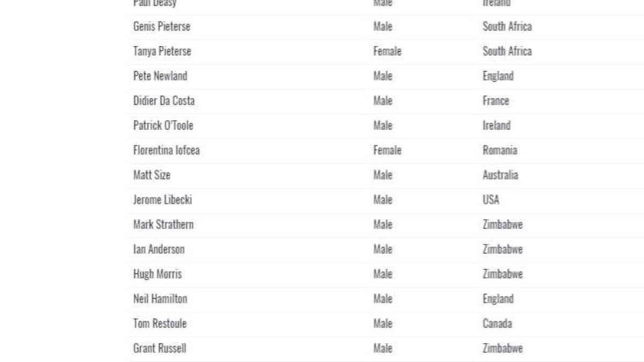
Task: Select Grant Russell's name
Action: tap(160, 348)
